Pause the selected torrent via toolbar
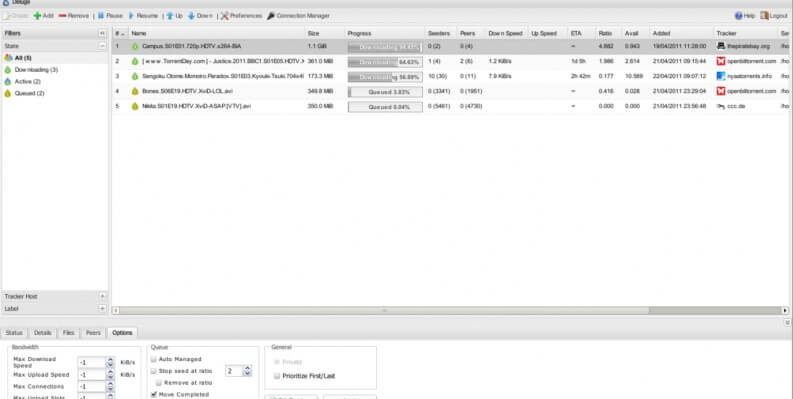The height and width of the screenshot is (399, 793). [x=110, y=16]
